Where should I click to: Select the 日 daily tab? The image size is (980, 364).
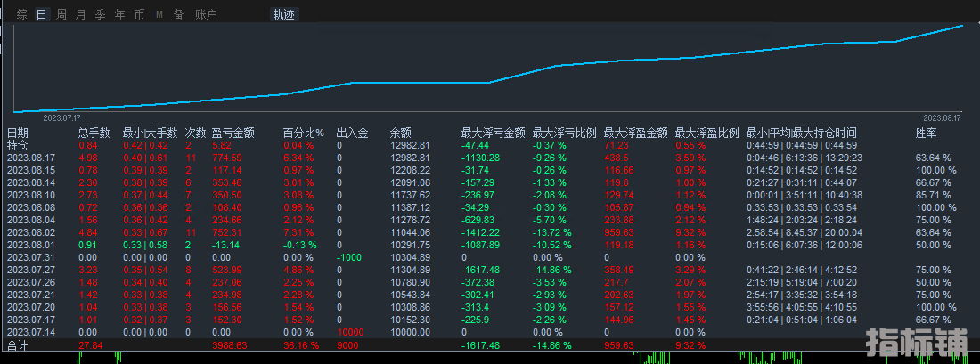click(x=42, y=14)
